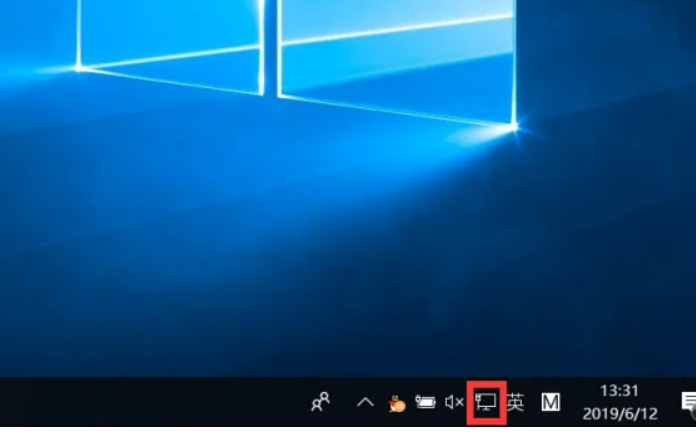This screenshot has width=696, height=432.
Task: Expand the hidden tray icons chevron
Action: click(x=365, y=402)
